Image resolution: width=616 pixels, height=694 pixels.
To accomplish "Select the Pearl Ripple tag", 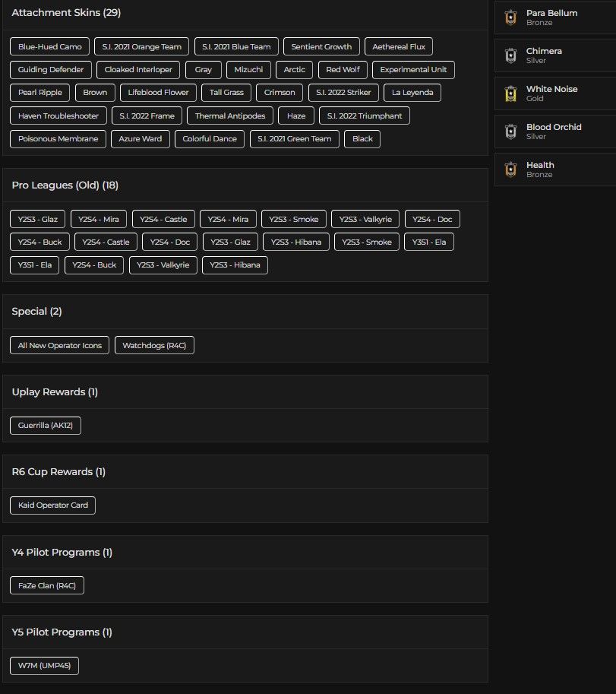I will pyautogui.click(x=39, y=93).
